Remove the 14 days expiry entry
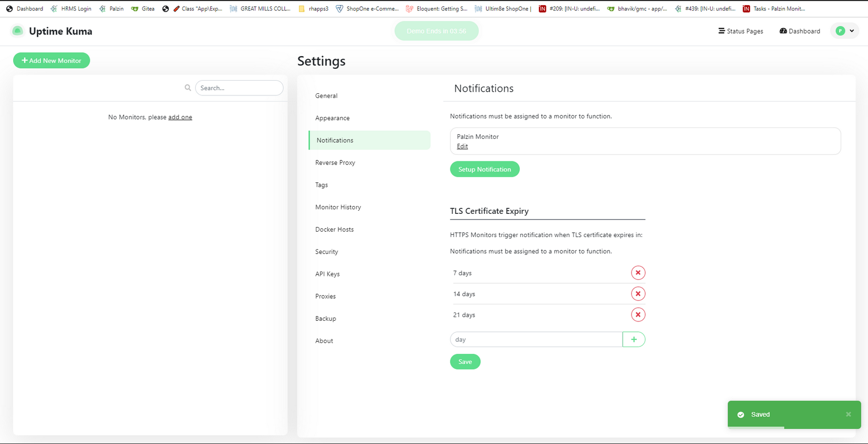The image size is (868, 444). (x=638, y=294)
